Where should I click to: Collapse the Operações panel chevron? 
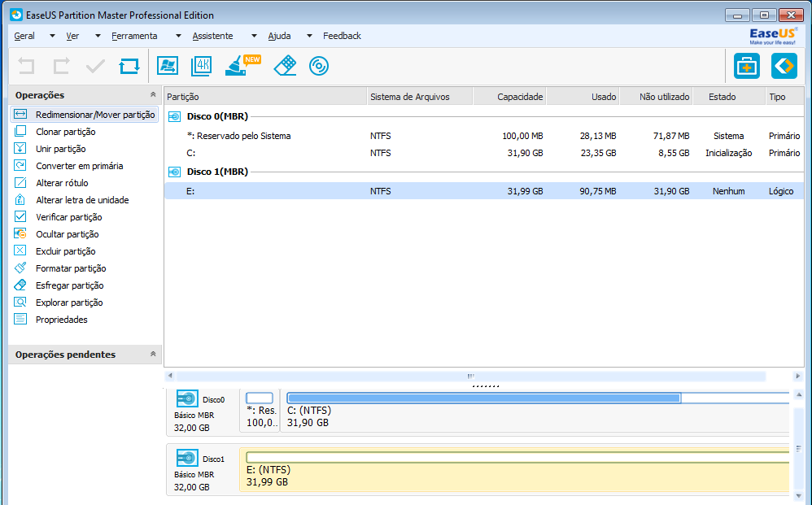click(153, 94)
